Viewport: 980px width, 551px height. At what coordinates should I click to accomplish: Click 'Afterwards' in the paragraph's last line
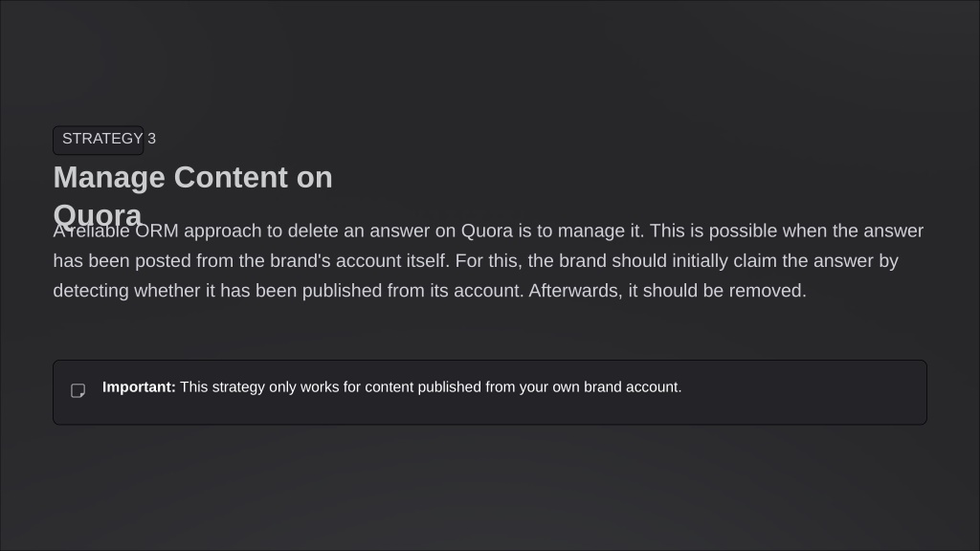575,291
